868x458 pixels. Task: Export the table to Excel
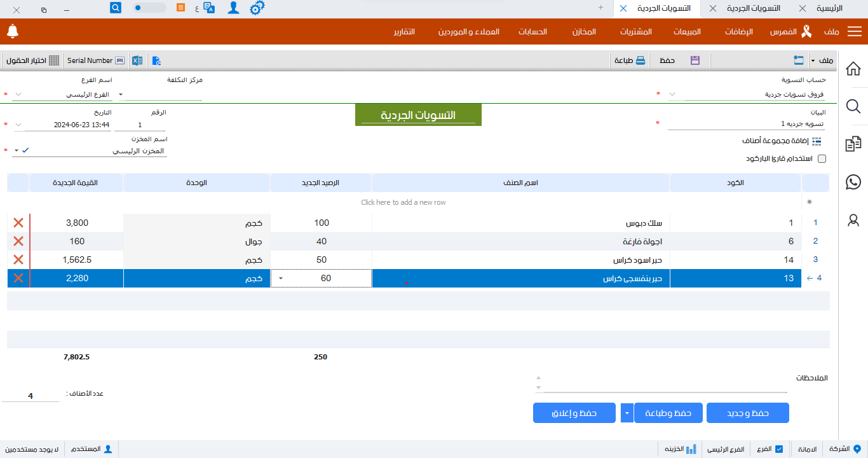coord(137,60)
